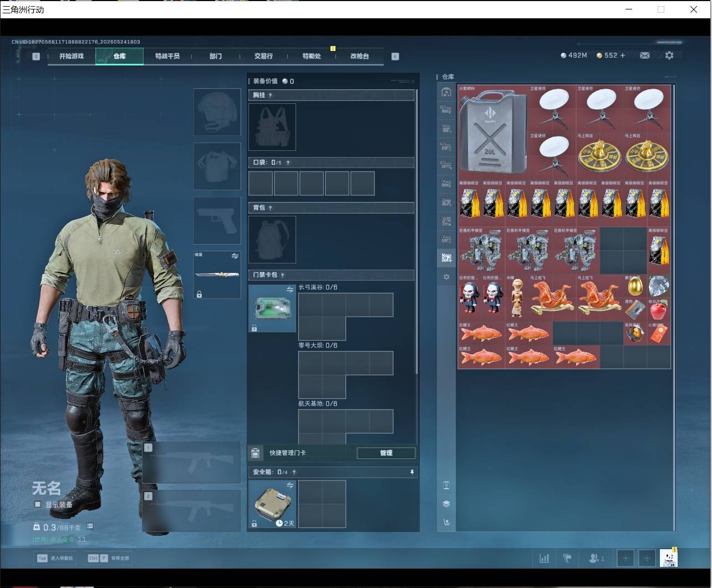712x588 pixels.
Task: Select the tan safe box item
Action: [x=272, y=504]
